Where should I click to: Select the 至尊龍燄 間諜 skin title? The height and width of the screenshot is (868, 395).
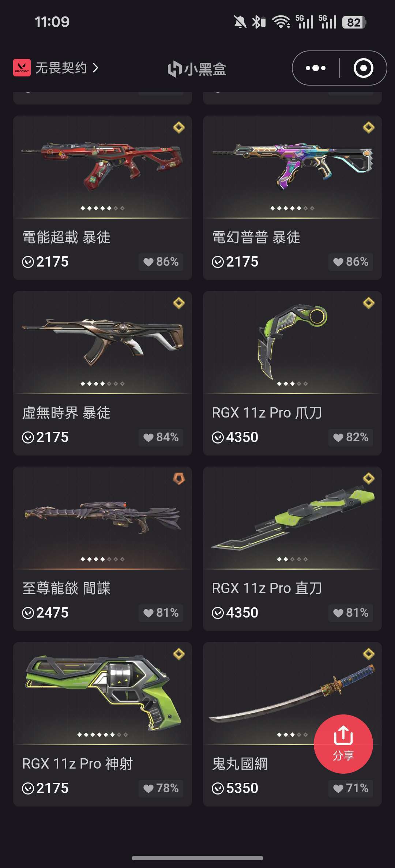coord(66,588)
